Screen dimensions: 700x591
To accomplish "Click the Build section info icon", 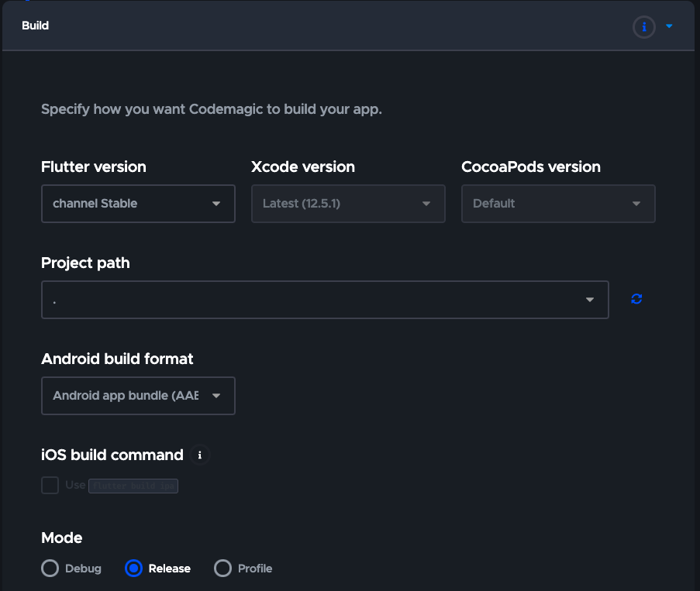I will [x=643, y=27].
